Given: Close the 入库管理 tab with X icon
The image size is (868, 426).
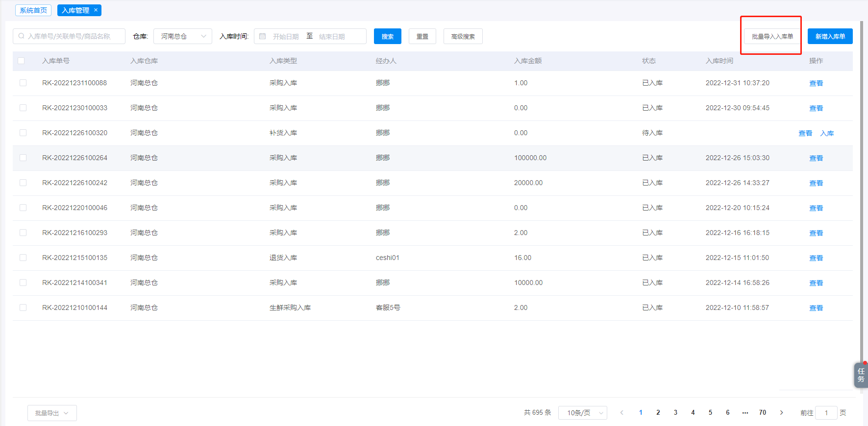Looking at the screenshot, I should pos(96,10).
